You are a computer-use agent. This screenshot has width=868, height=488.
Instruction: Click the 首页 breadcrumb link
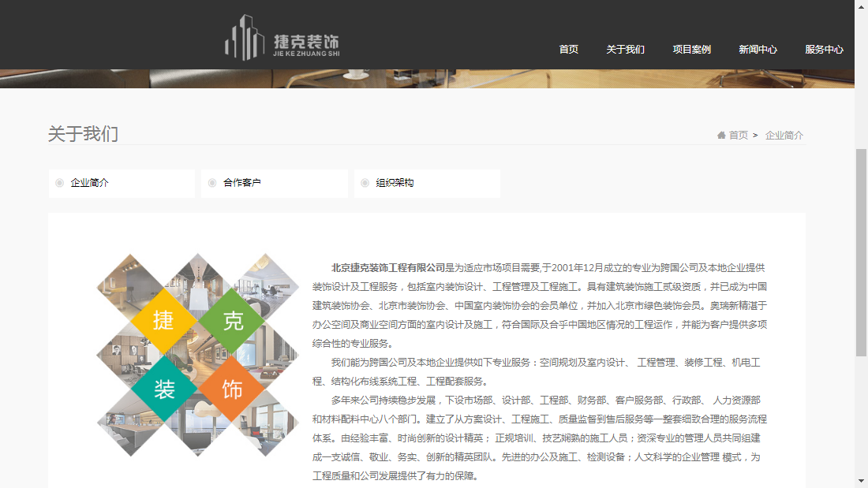pyautogui.click(x=736, y=135)
